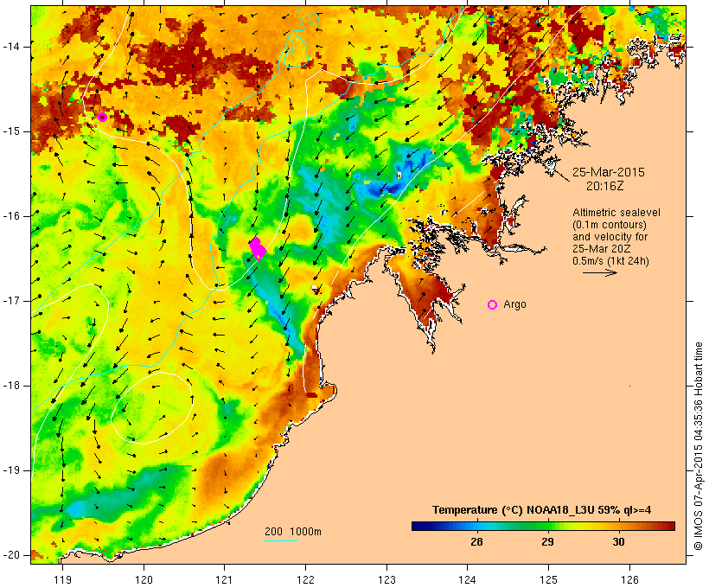Click the '-17' latitude axis label
This screenshot has height=588, width=709.
coord(10,301)
